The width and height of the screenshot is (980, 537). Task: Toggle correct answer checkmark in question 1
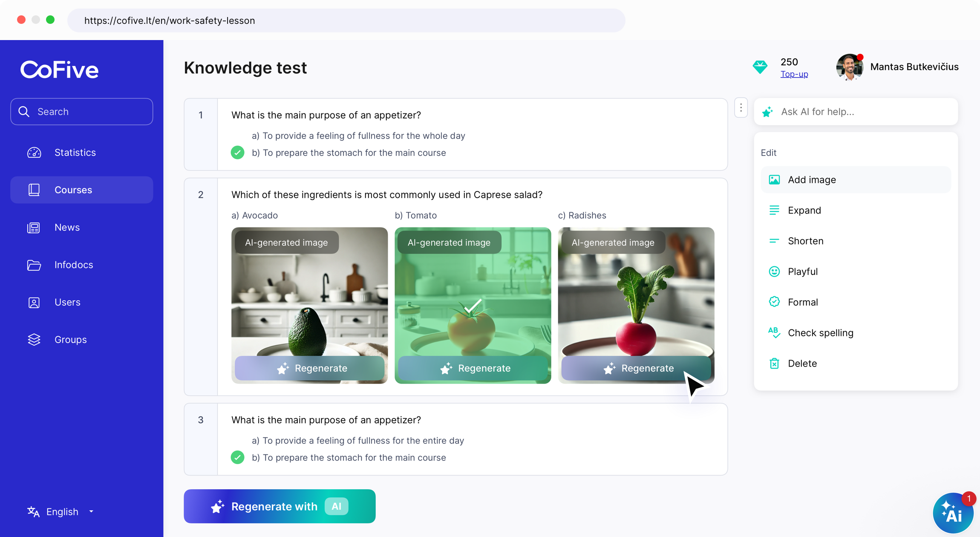coord(238,153)
